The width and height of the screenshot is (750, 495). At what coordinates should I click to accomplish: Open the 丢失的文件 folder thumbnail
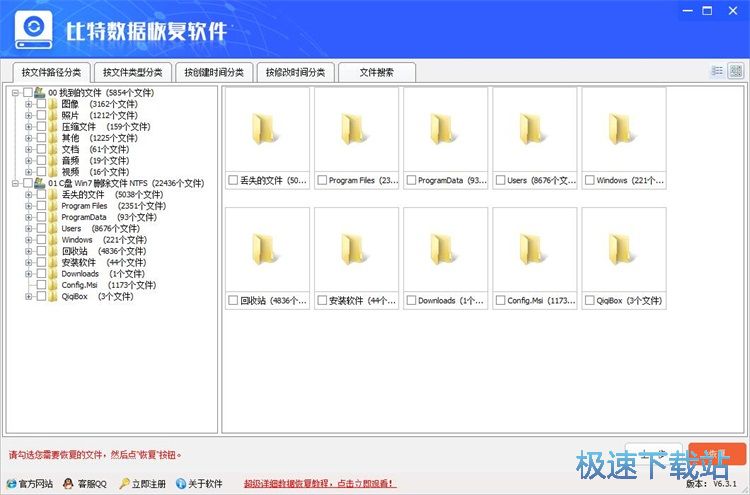point(267,130)
